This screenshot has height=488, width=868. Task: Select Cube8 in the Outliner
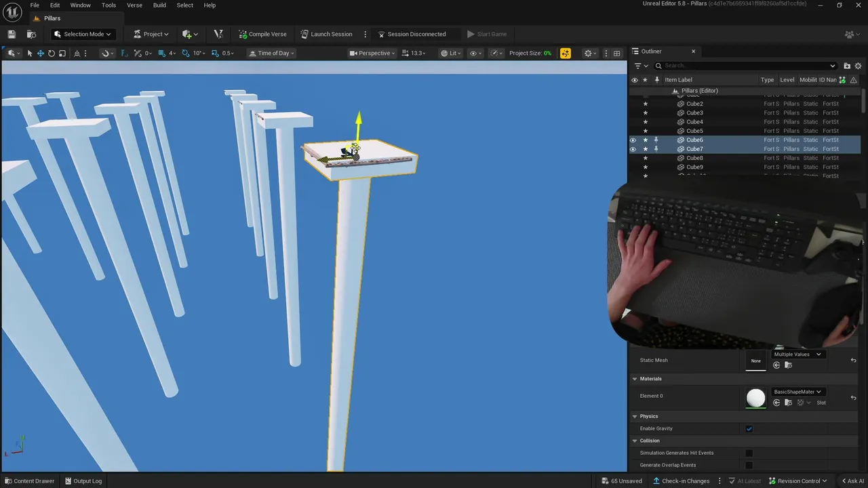click(x=694, y=158)
